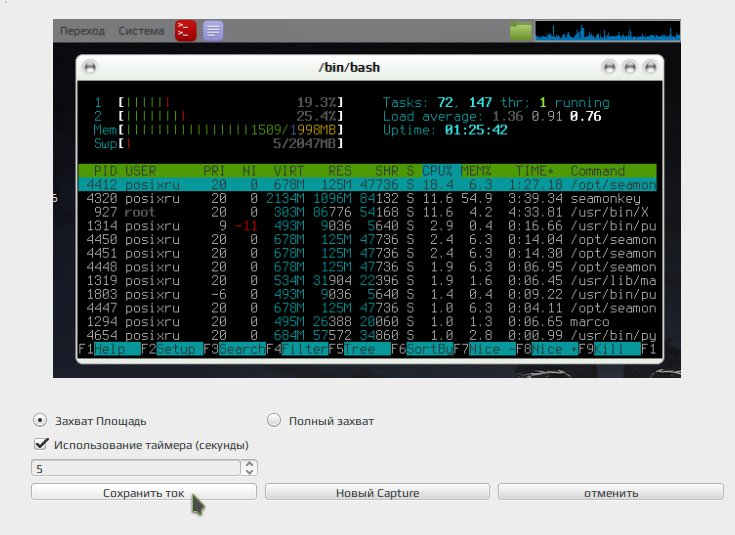The image size is (735, 535).
Task: Choose the Полный захват radio option
Action: click(274, 420)
